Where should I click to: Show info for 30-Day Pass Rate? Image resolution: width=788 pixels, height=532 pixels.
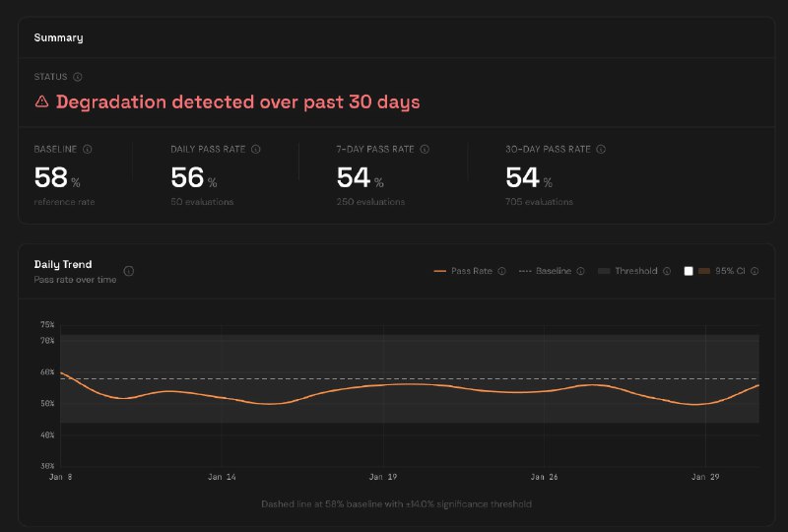[601, 150]
